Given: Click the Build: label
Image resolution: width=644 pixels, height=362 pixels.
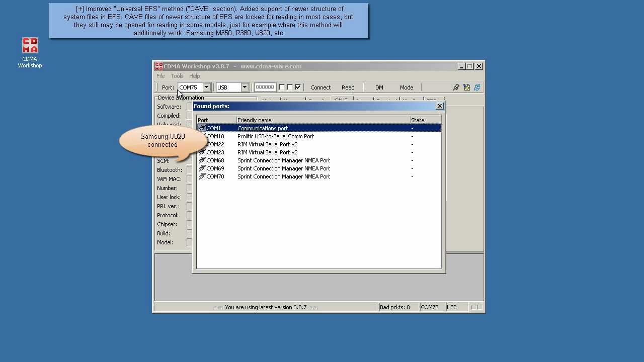Looking at the screenshot, I should pos(164,233).
